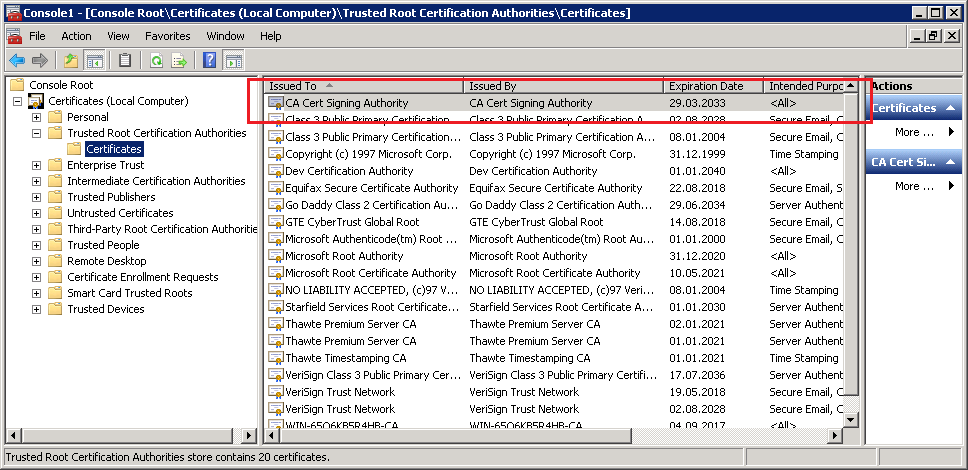Open Help via blue question mark icon

click(210, 60)
